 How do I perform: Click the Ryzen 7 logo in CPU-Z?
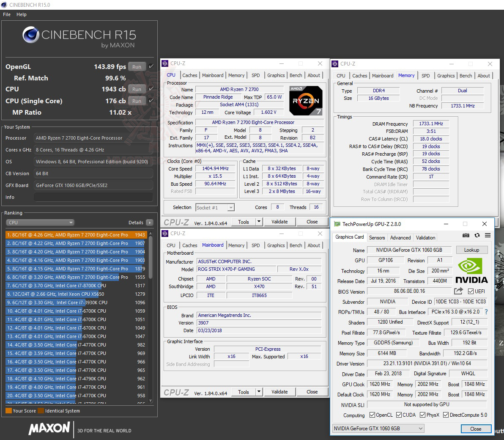(x=305, y=101)
